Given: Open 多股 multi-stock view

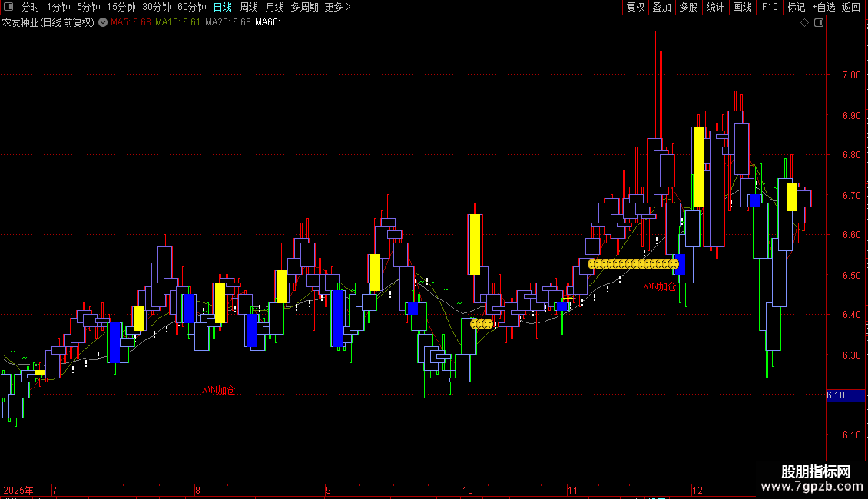Looking at the screenshot, I should pos(688,7).
